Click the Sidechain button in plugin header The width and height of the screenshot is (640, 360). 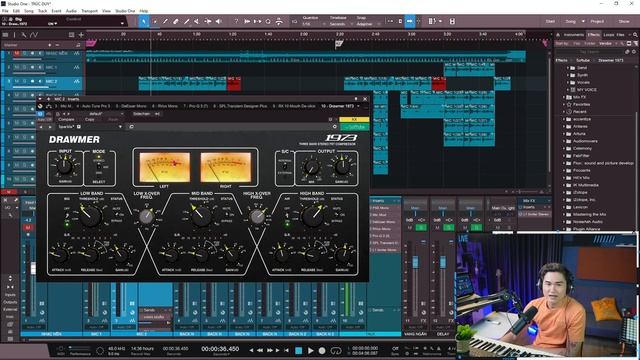point(141,114)
